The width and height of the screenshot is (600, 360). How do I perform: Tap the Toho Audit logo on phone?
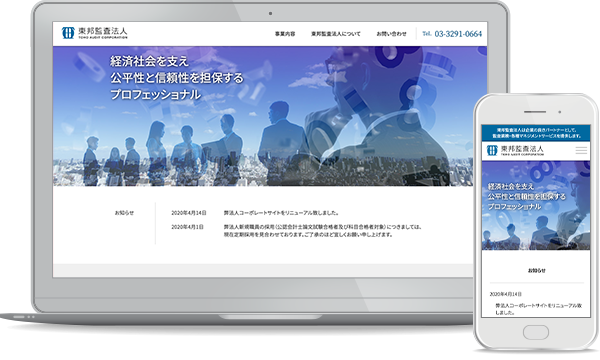[x=515, y=150]
